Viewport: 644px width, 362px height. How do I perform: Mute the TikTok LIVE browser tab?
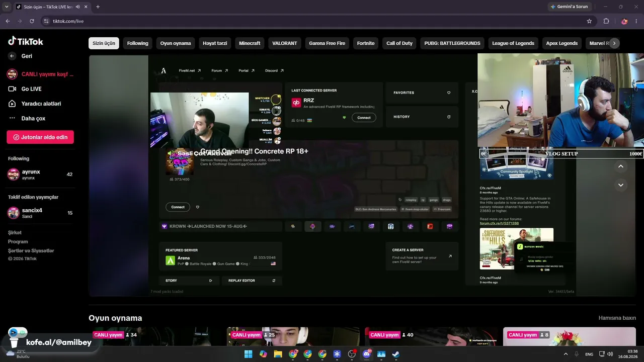[77, 7]
